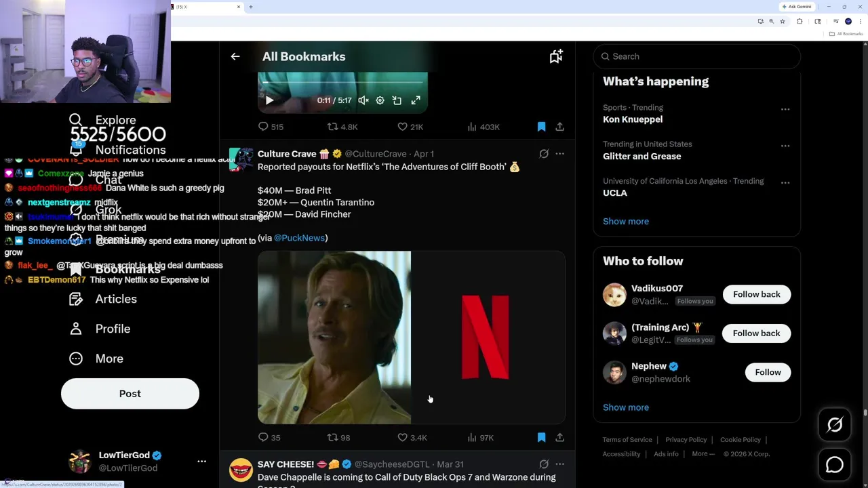Viewport: 868px width, 488px height.
Task: Reply to the post with 35 comments
Action: pyautogui.click(x=269, y=438)
